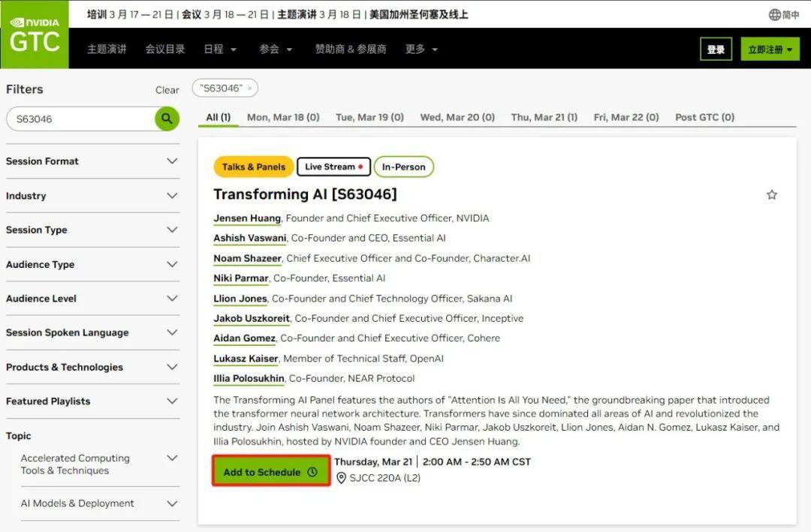Expand Session Type filter
Screen dimensions: 811x532
click(92, 230)
